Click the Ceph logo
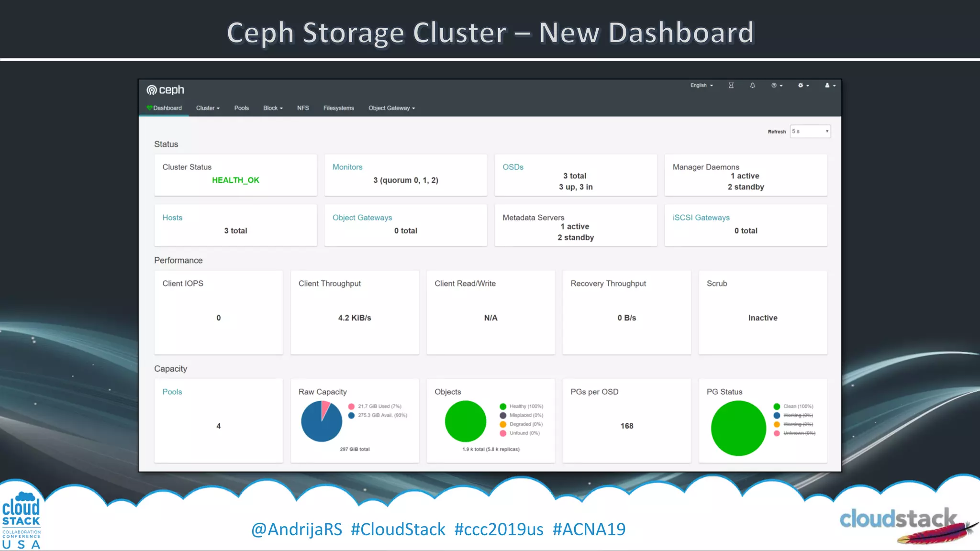 coord(165,90)
